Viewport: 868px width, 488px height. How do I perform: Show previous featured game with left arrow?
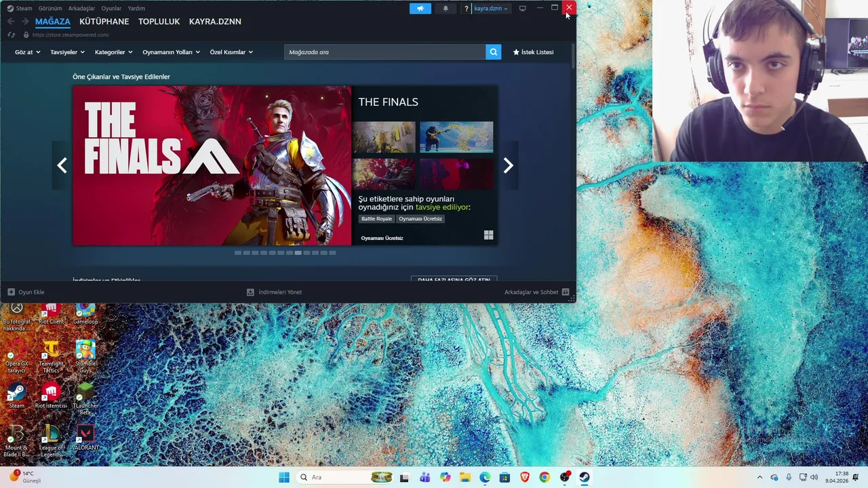coord(62,165)
